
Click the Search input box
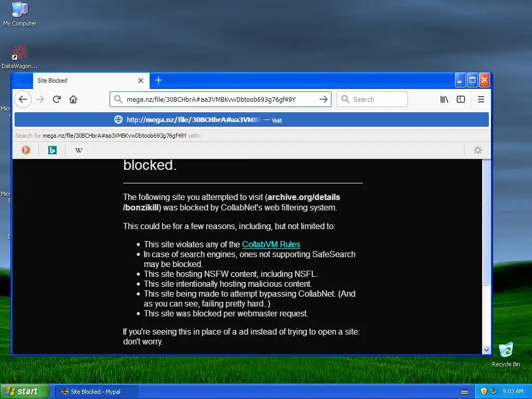[372, 99]
